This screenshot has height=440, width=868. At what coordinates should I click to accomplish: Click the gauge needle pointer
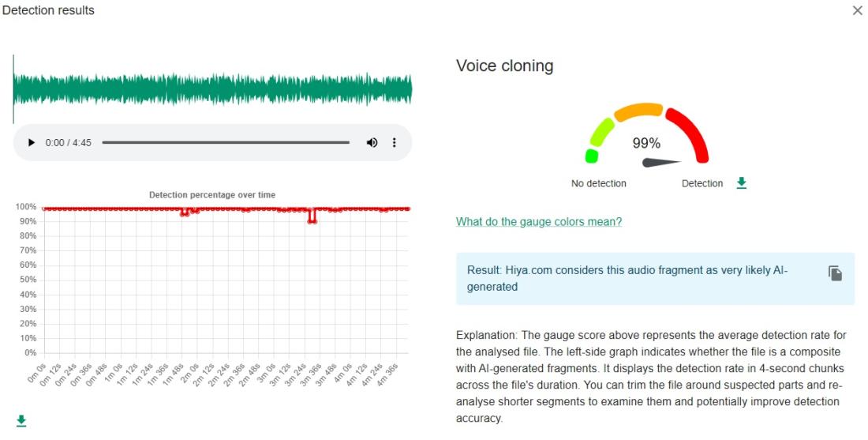pyautogui.click(x=661, y=163)
